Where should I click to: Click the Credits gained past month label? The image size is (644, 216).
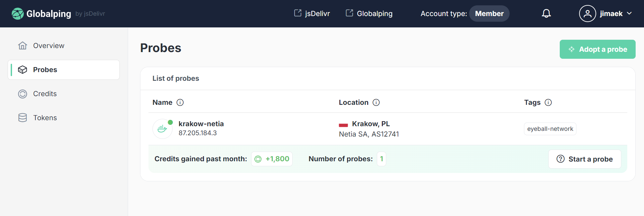pos(201,159)
